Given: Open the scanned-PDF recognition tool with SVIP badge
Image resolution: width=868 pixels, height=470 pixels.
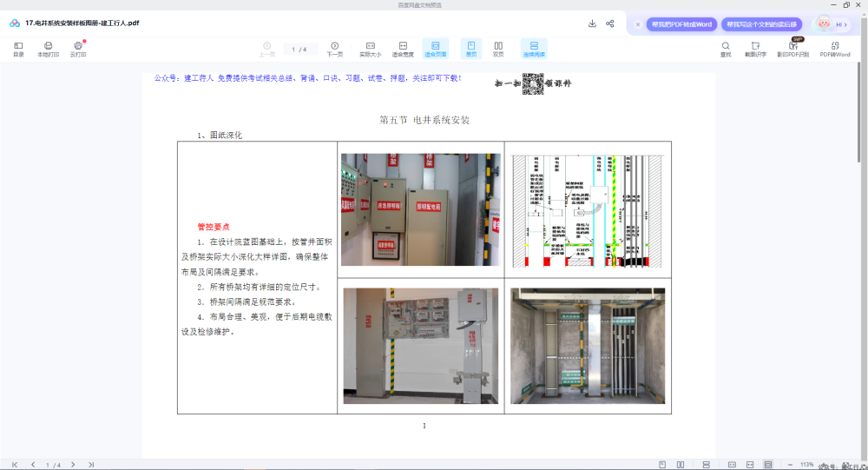Looking at the screenshot, I should [792, 49].
